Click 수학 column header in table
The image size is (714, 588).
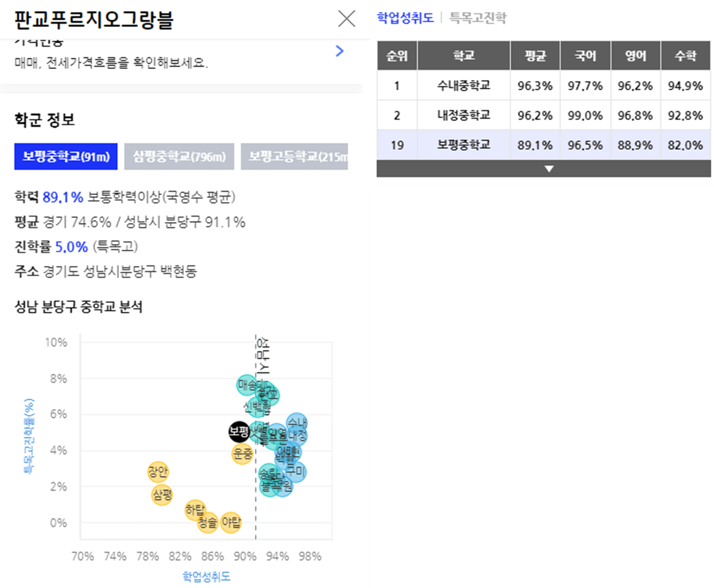point(686,56)
